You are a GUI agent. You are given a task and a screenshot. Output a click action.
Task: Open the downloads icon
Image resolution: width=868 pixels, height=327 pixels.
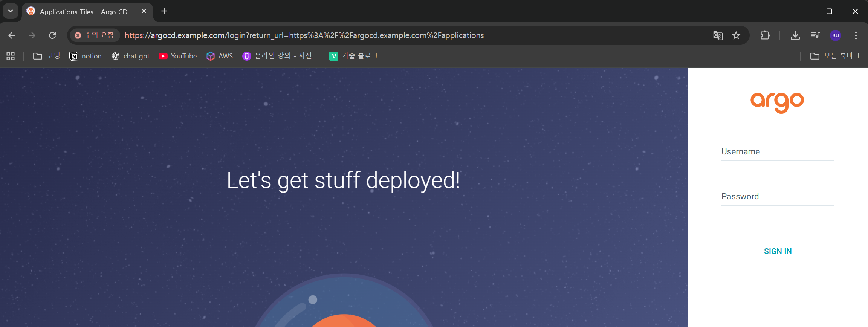(795, 35)
